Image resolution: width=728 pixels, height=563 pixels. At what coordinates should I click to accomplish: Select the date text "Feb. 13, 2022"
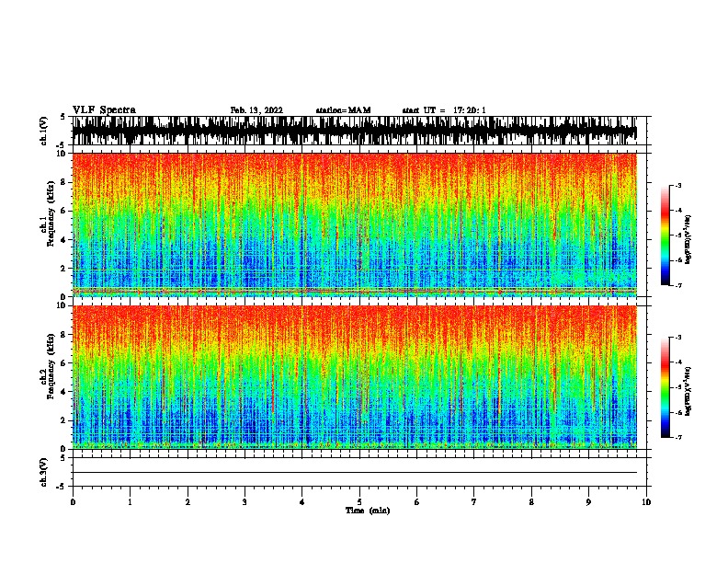coord(256,110)
